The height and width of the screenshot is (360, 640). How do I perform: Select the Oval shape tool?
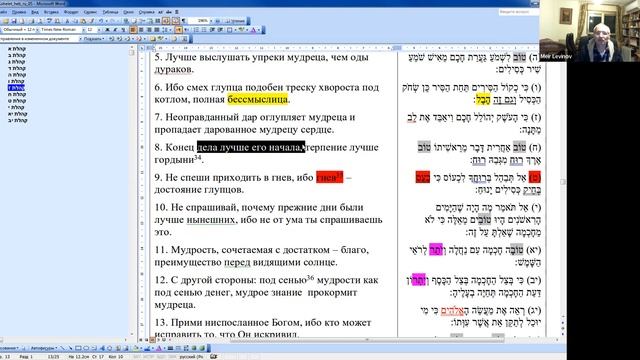86,348
